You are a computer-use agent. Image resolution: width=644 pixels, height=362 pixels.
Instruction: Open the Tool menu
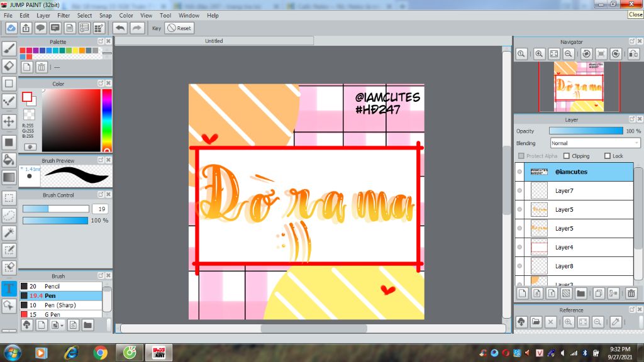coord(165,16)
